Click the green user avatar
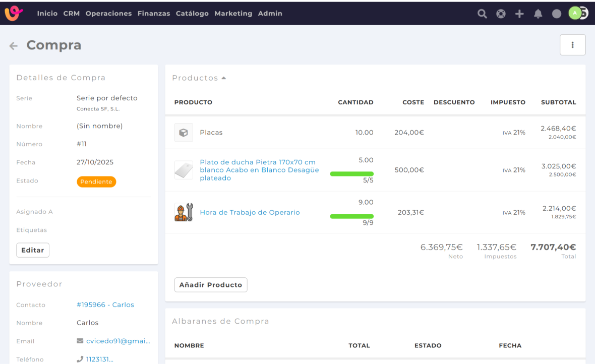The image size is (595, 364). [575, 14]
